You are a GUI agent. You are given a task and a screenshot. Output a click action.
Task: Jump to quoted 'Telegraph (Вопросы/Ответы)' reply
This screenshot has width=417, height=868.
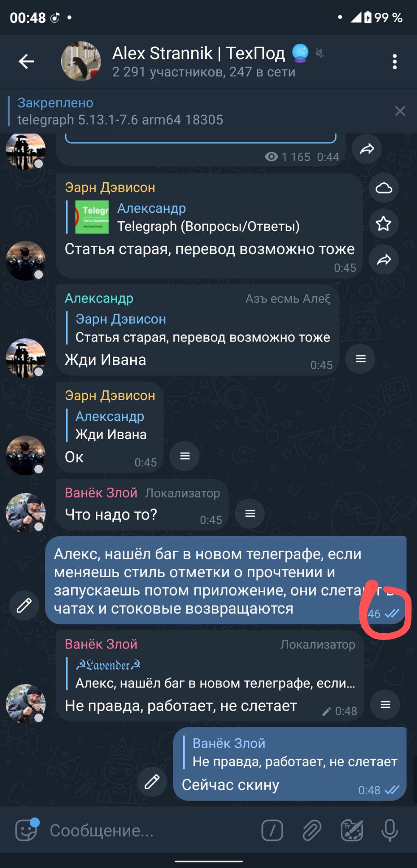point(187,217)
